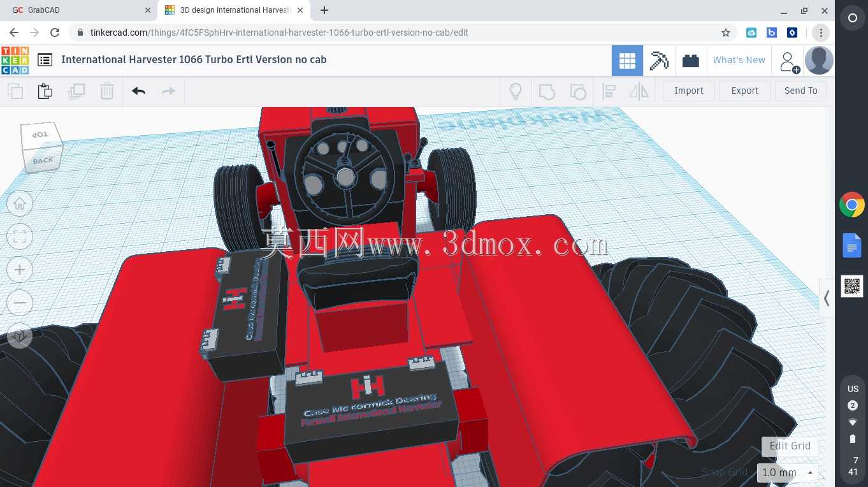Click the Copy tool icon
This screenshot has height=487, width=868.
[x=15, y=91]
